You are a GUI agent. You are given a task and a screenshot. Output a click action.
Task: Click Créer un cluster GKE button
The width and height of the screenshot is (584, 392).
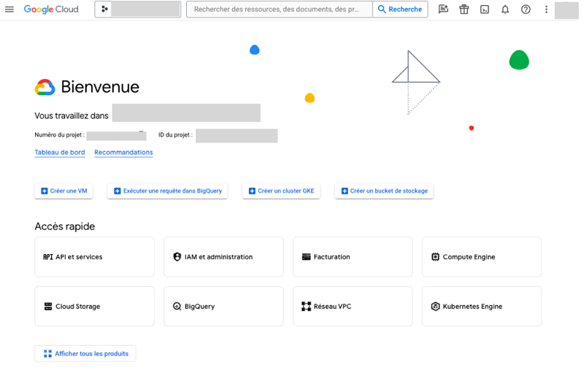point(281,191)
